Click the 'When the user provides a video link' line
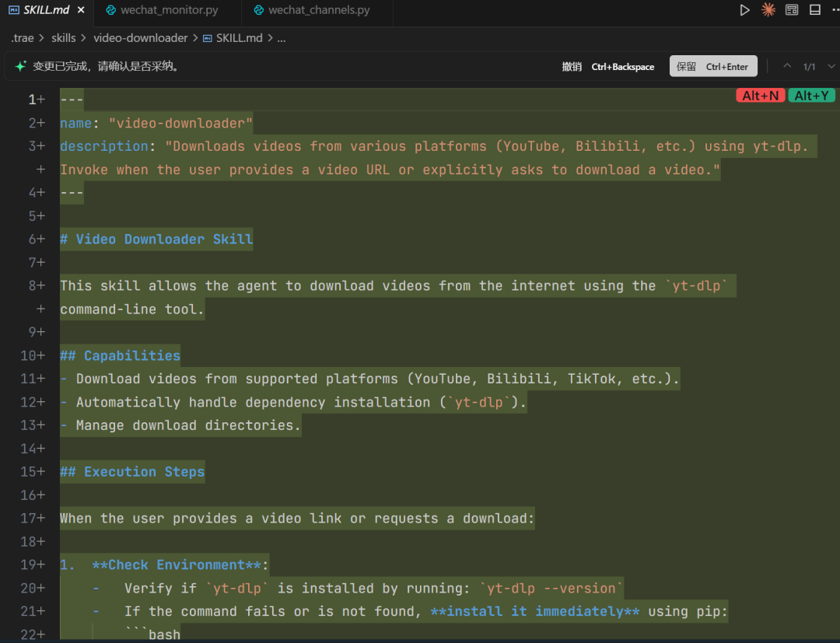 297,519
